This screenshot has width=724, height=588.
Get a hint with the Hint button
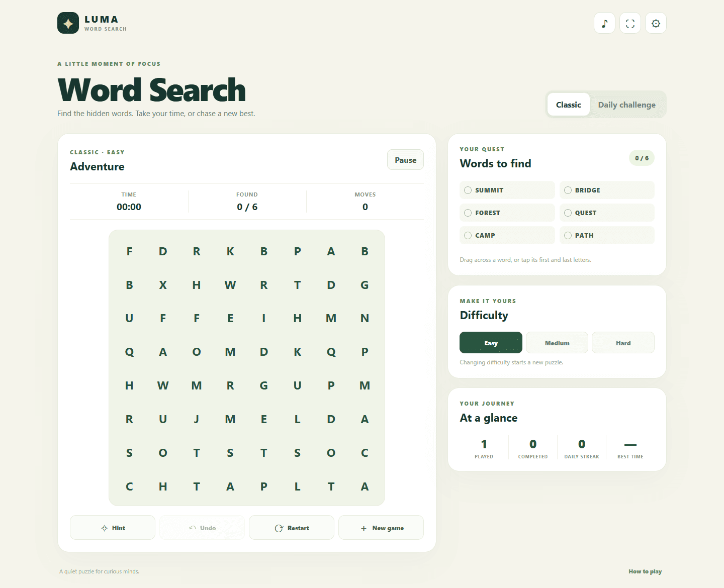113,528
